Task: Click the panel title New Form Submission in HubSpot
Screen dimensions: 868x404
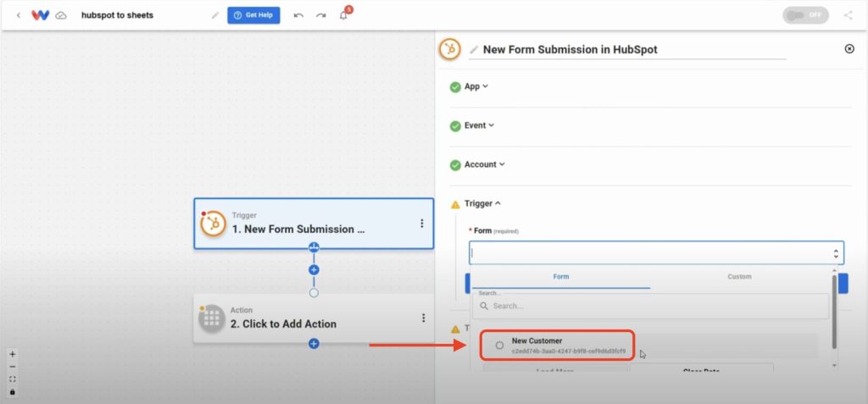Action: (x=570, y=50)
